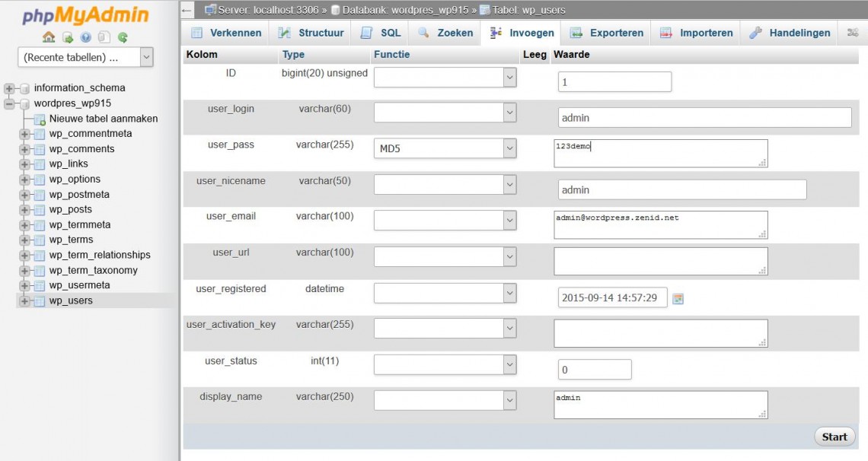The width and height of the screenshot is (868, 461).
Task: Open the help question mark icon
Action: point(86,37)
